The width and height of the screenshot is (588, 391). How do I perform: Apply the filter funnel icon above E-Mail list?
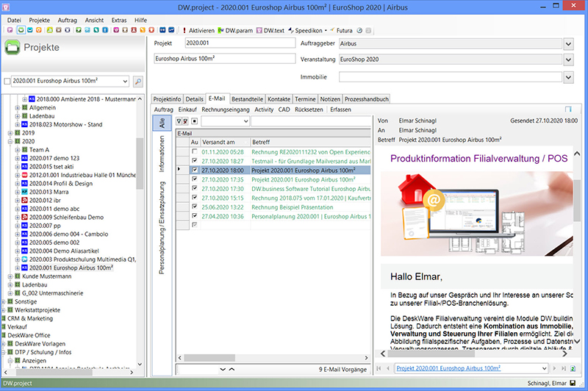coord(179,121)
